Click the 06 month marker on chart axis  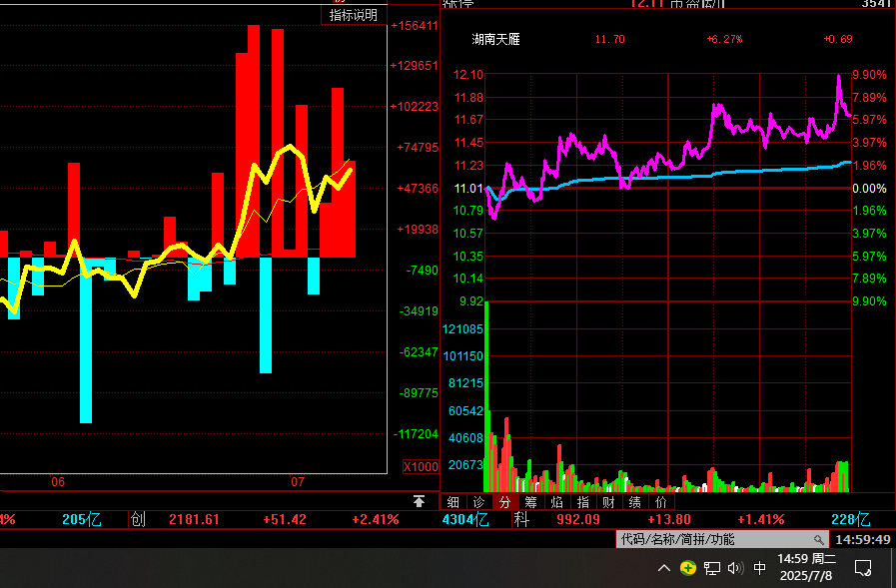58,482
